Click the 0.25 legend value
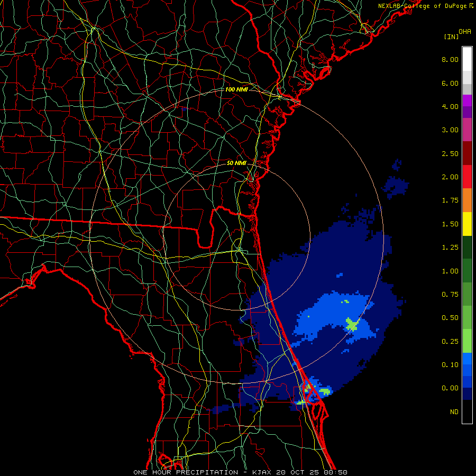 pyautogui.click(x=450, y=342)
